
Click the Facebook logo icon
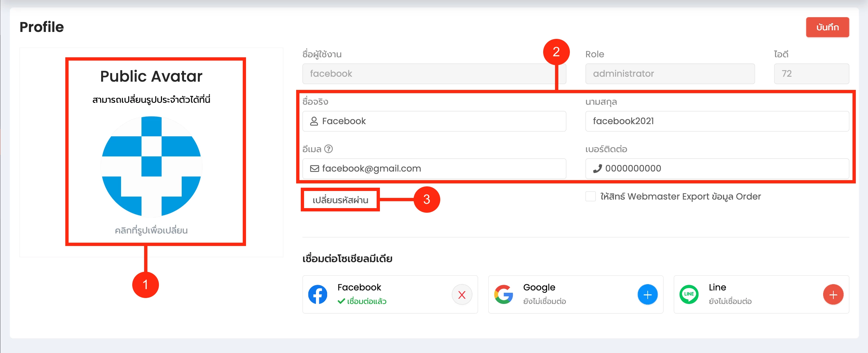point(317,294)
